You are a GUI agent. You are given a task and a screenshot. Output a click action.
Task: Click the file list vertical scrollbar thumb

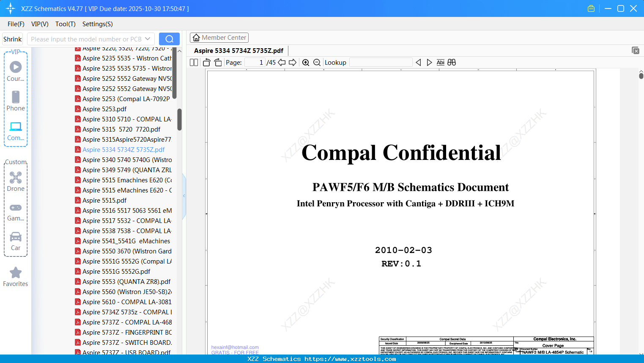pyautogui.click(x=179, y=120)
